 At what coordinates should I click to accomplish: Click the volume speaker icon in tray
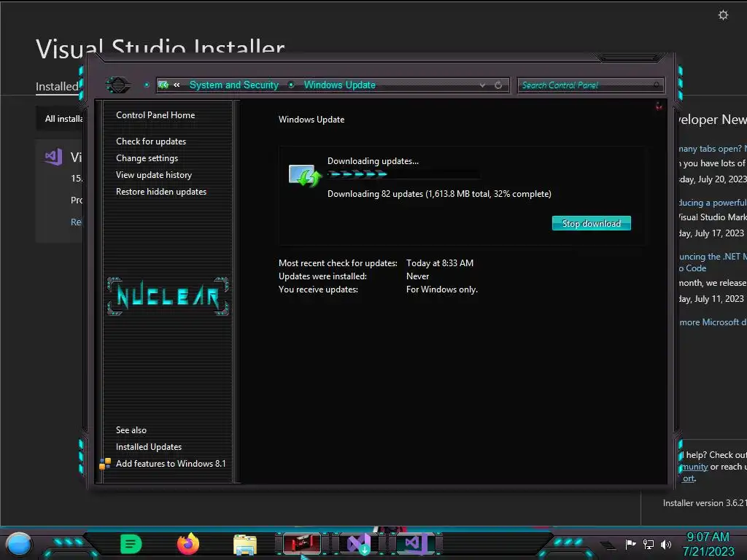coord(665,544)
